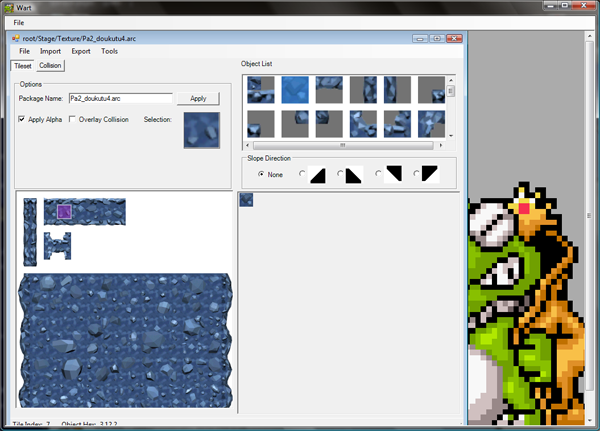Click the top-right slope triangle icon
Viewport: 600px width, 431px height.
pos(394,174)
